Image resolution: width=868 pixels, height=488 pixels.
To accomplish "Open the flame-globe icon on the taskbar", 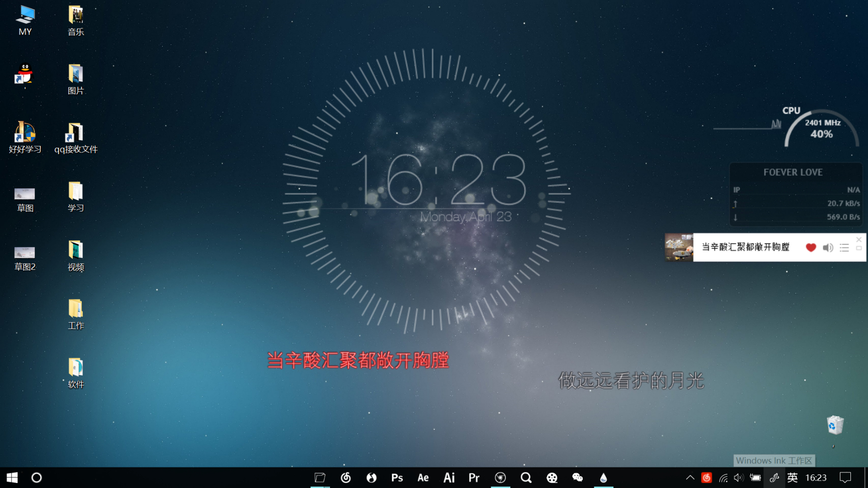I will click(x=371, y=477).
